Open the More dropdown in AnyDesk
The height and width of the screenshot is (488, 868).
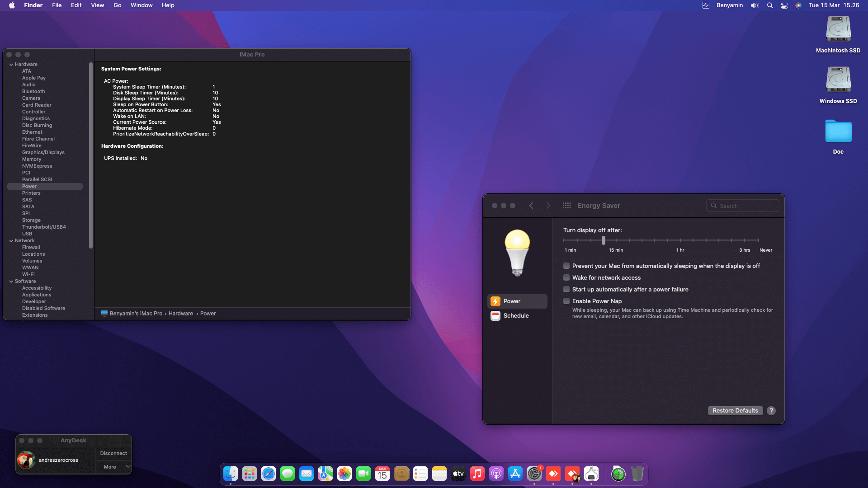coord(113,467)
